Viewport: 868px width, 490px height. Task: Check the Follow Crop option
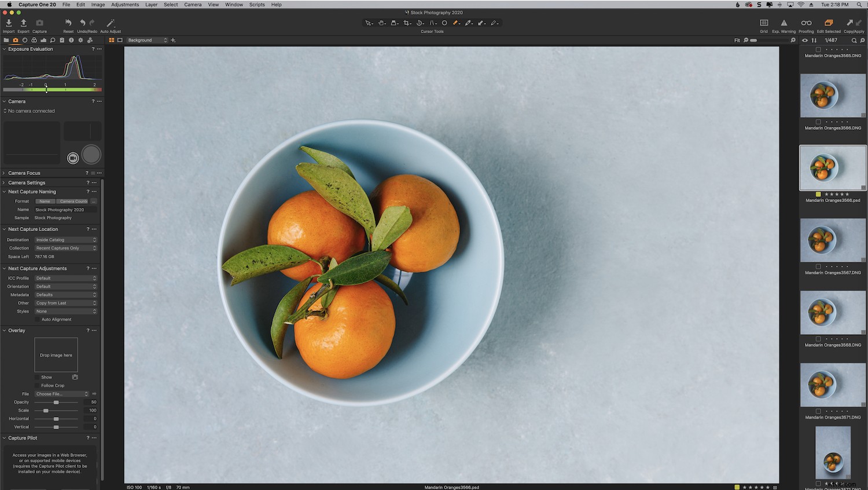[x=37, y=385]
